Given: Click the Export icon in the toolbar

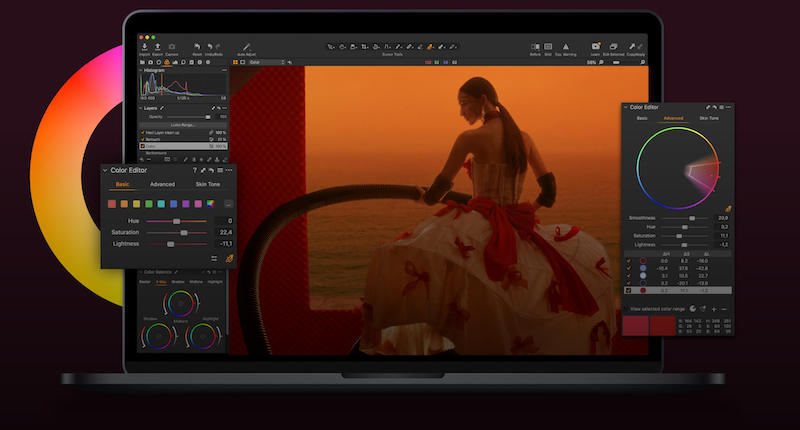Looking at the screenshot, I should 158,46.
